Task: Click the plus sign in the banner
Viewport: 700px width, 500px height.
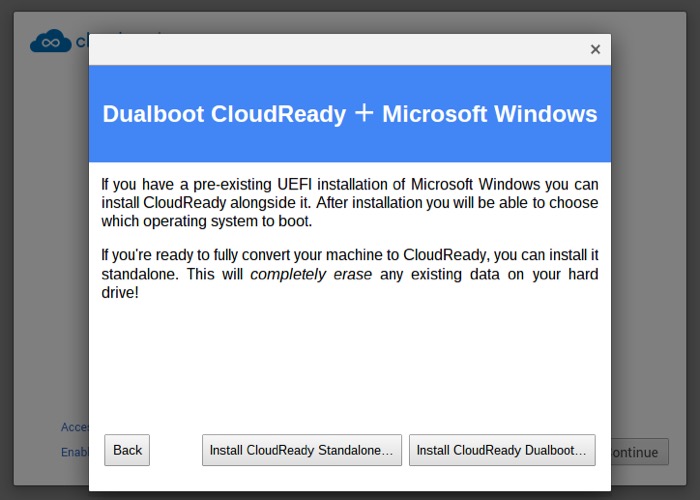Action: 364,113
